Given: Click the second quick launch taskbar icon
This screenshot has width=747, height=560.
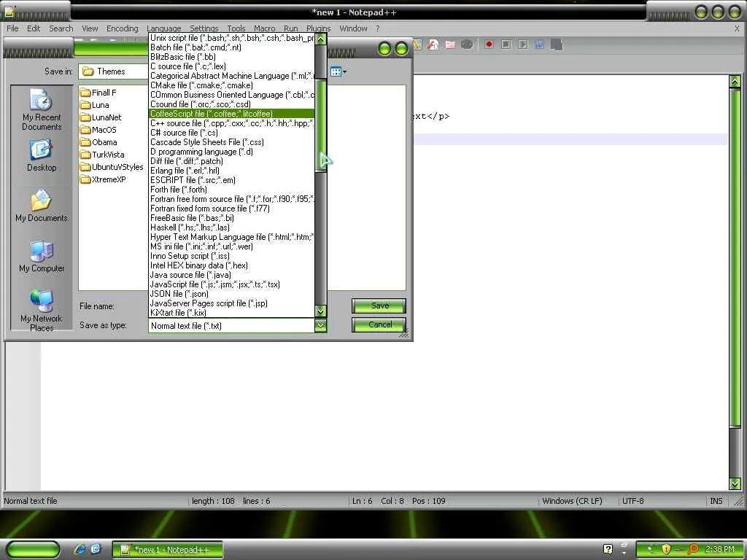Looking at the screenshot, I should click(96, 549).
